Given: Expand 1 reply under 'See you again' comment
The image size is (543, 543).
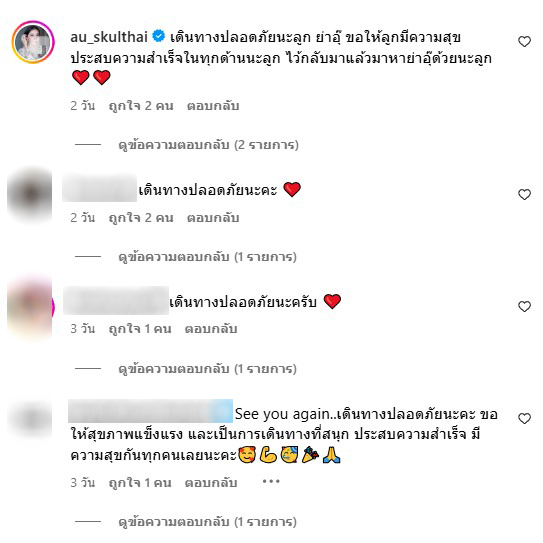Looking at the screenshot, I should tap(207, 522).
